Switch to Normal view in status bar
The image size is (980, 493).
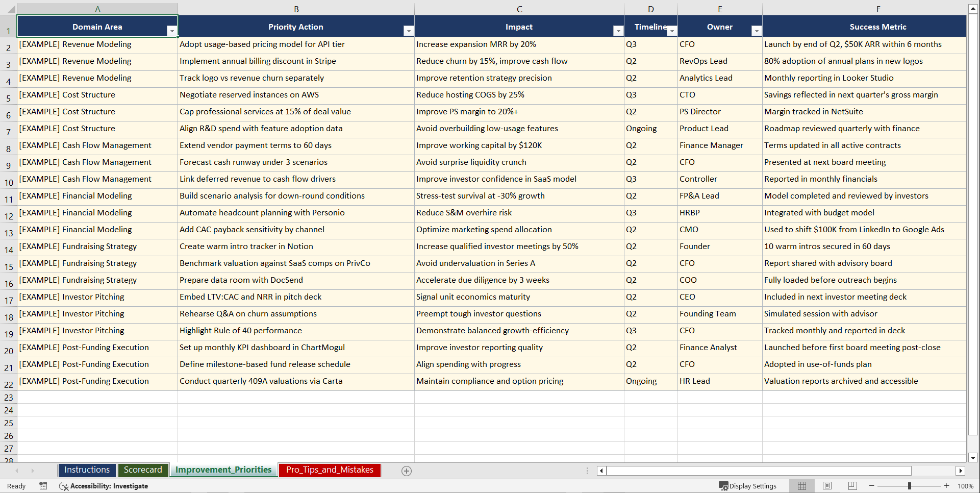pos(801,486)
